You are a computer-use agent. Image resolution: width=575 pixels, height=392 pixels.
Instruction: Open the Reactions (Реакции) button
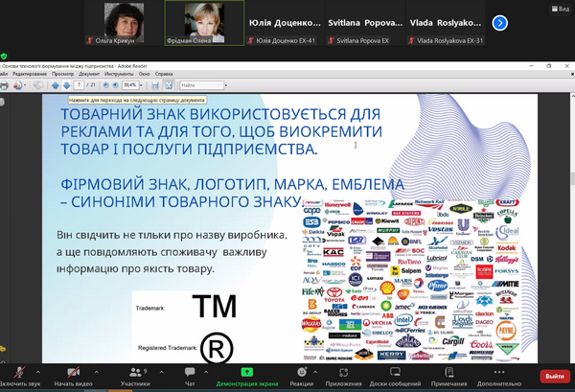[302, 375]
